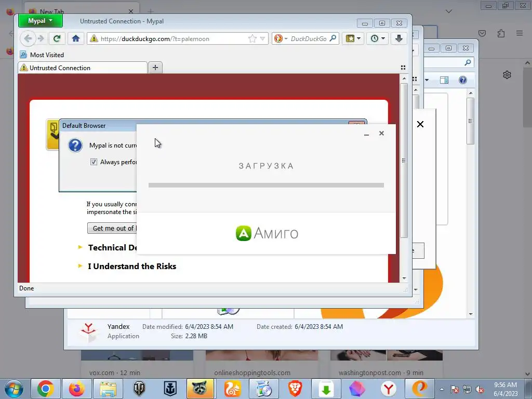The image size is (532, 399).
Task: Open the history clock dropdown in Mypal
Action: click(377, 38)
